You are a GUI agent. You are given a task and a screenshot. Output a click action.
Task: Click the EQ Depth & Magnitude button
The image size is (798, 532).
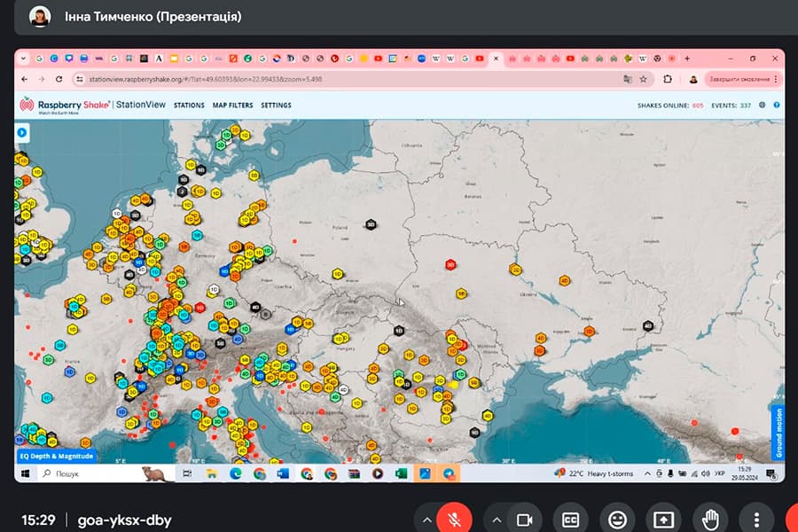56,457
